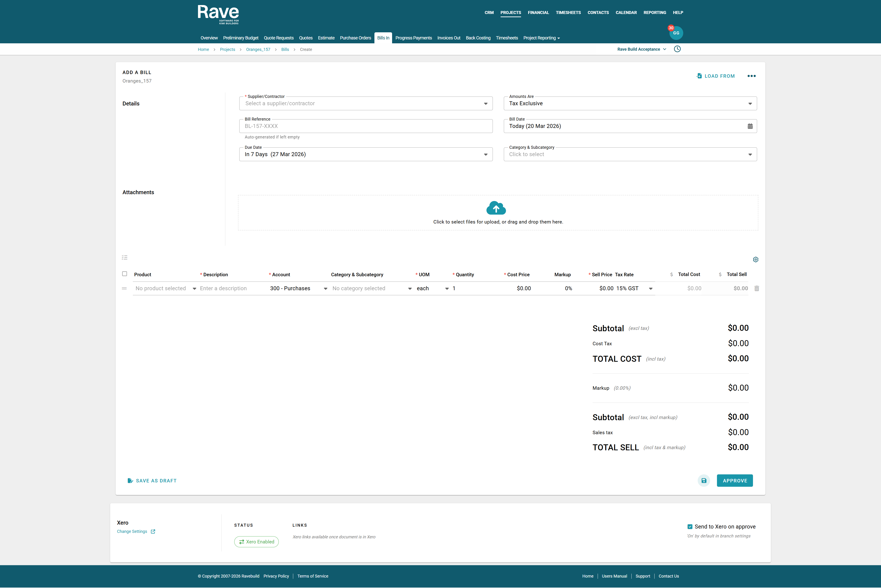Click the cloud upload icon
881x588 pixels.
(496, 208)
